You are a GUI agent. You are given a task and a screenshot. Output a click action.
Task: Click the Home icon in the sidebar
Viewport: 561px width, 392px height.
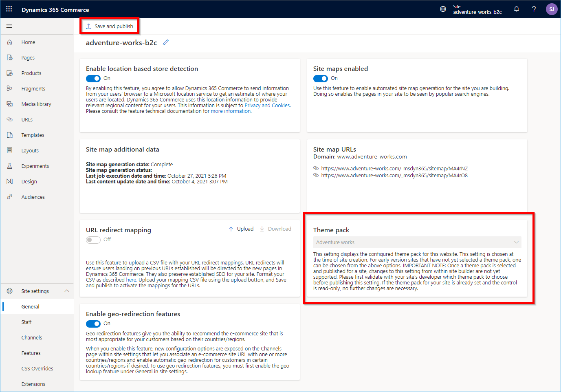[10, 42]
